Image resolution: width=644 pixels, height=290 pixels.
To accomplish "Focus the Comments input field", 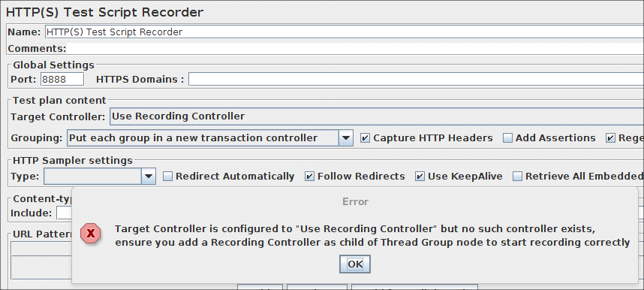I will [x=355, y=49].
